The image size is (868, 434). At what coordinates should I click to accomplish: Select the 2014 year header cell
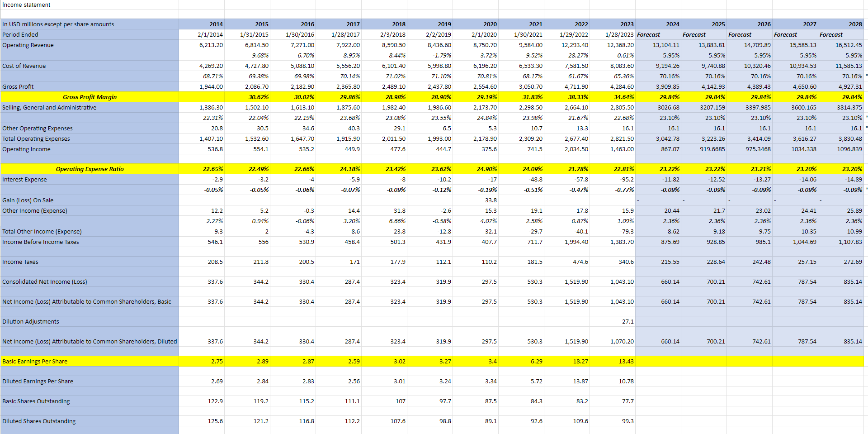pos(202,24)
